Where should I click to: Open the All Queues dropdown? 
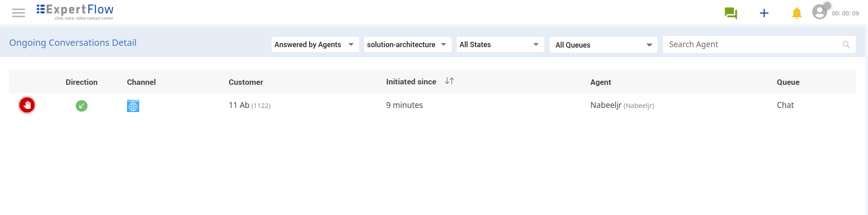603,45
